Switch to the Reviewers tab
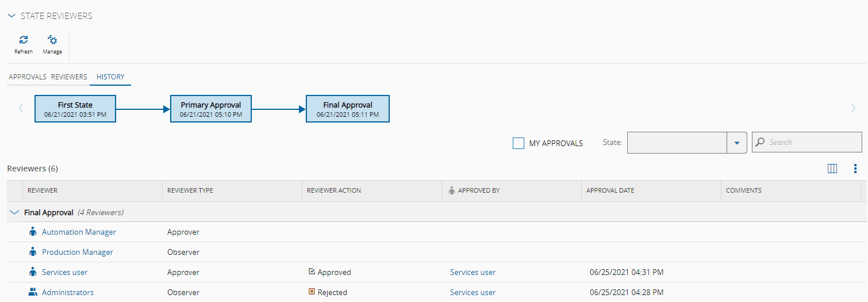The height and width of the screenshot is (302, 868). [69, 77]
